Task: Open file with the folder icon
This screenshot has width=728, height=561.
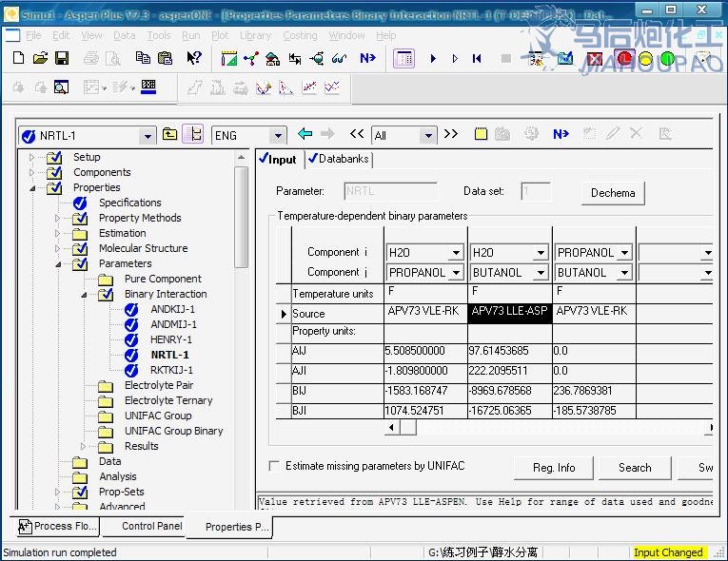Action: click(x=40, y=58)
